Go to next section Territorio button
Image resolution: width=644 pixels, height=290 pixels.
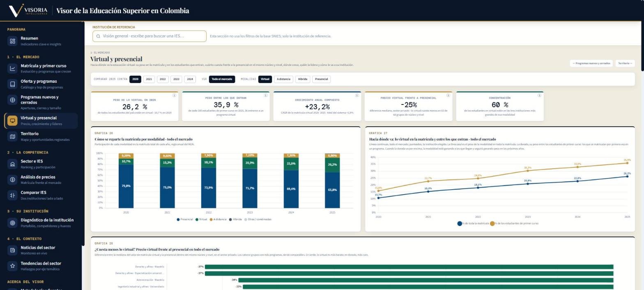coord(625,63)
